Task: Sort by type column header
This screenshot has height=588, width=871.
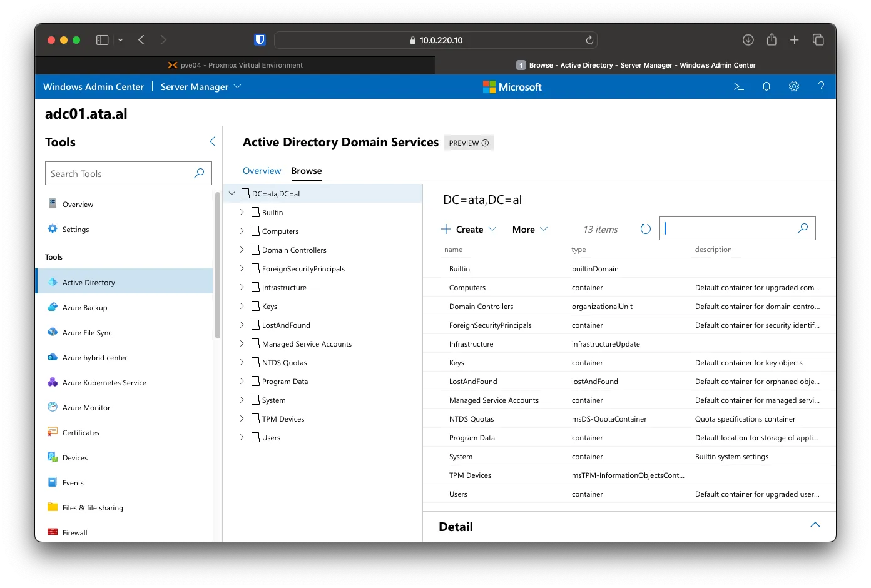Action: pyautogui.click(x=579, y=250)
